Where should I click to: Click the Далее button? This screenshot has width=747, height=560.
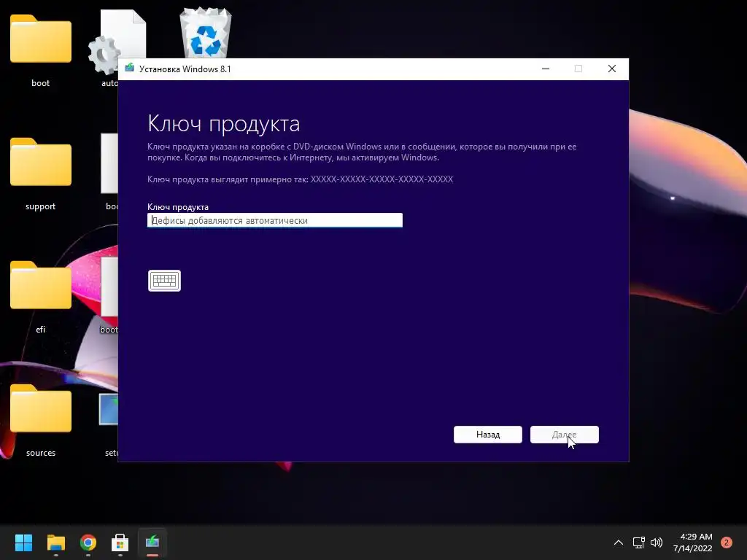(565, 435)
